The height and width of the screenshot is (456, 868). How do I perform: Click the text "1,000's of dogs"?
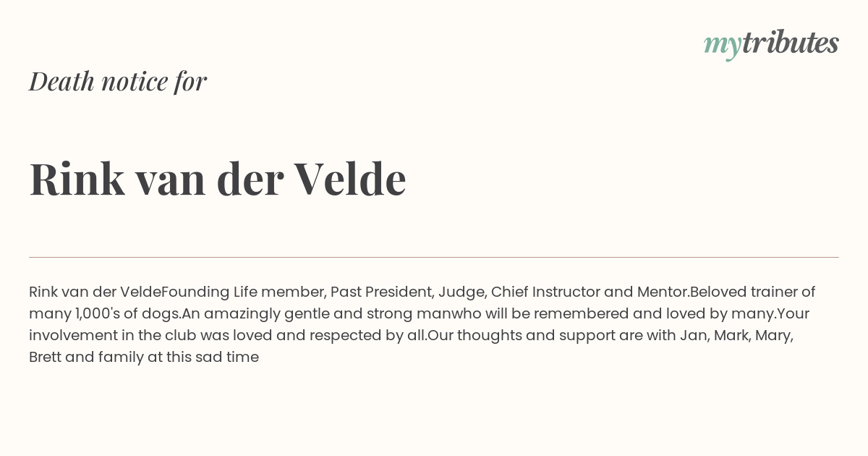pyautogui.click(x=127, y=314)
